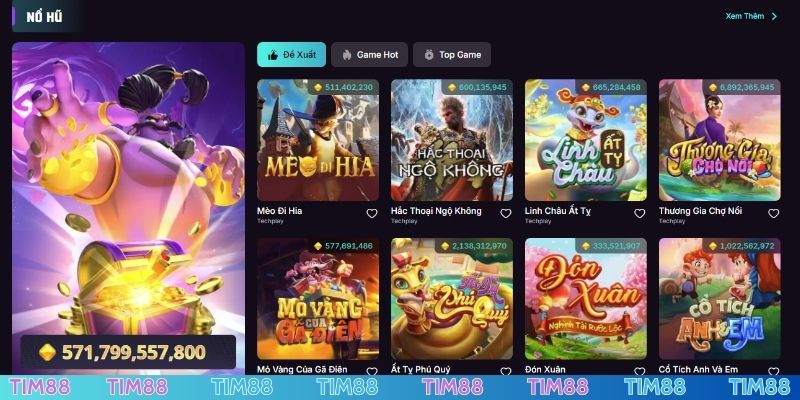Toggle heart for Hắc Thoại Ngộ Không

(506, 213)
